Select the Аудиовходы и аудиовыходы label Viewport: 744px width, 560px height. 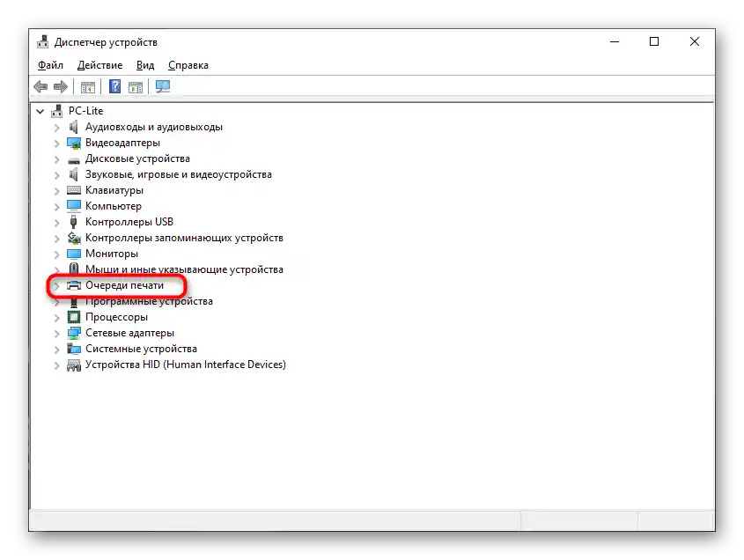click(154, 127)
